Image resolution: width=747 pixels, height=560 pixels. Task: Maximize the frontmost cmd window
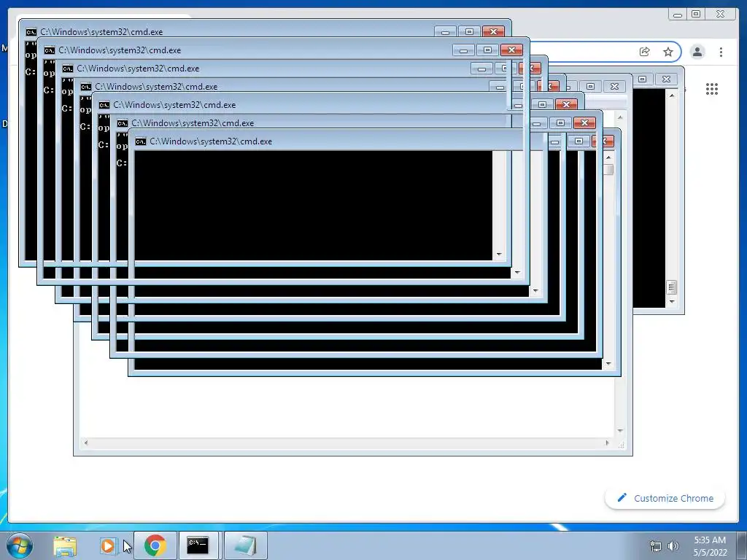pos(578,141)
